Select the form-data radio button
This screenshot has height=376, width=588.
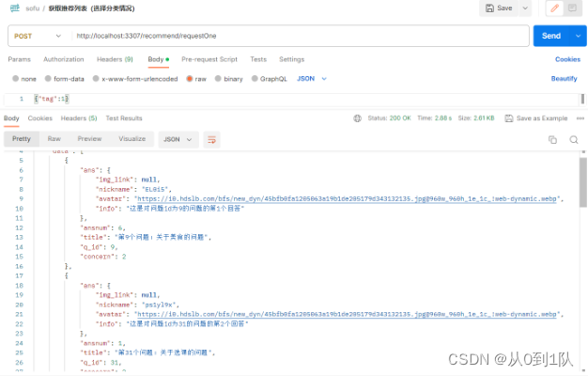click(x=48, y=78)
